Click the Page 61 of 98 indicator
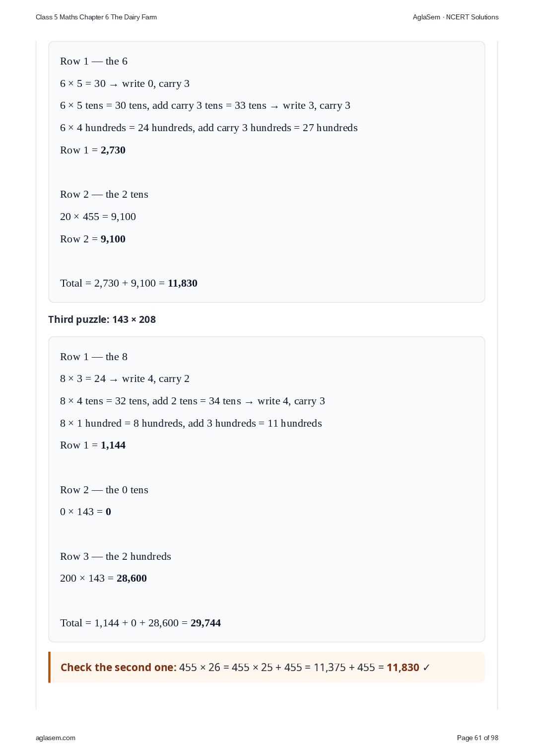 (477, 738)
